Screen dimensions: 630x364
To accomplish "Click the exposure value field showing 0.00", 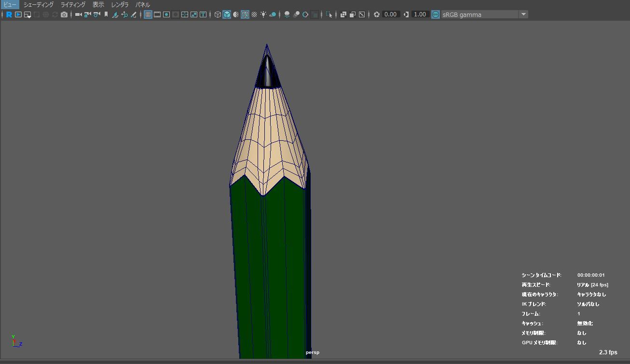I will pyautogui.click(x=390, y=14).
